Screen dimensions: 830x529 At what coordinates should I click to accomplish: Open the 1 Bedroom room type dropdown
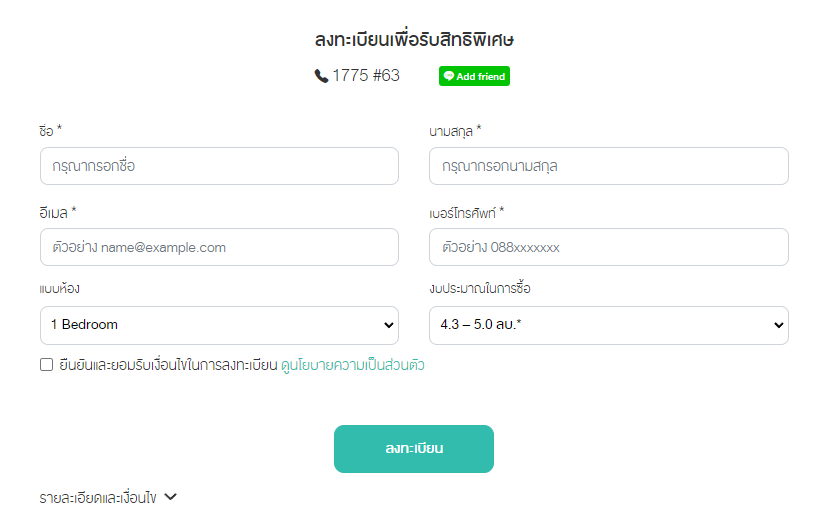pyautogui.click(x=219, y=325)
